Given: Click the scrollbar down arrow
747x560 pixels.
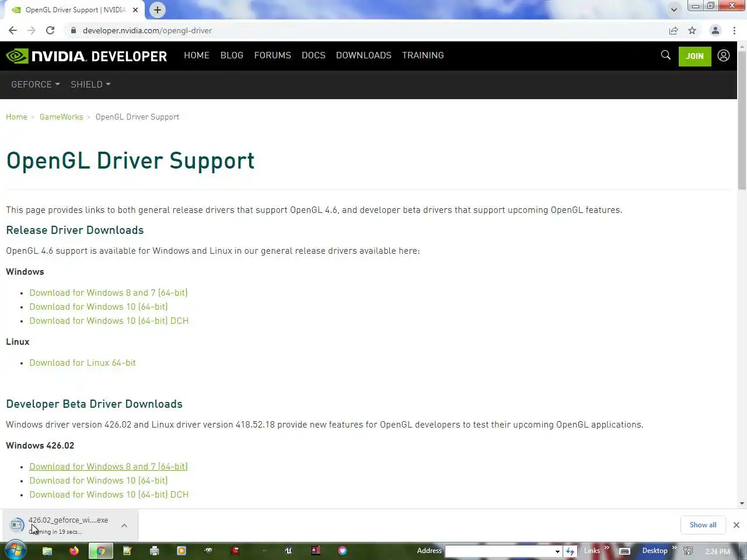Looking at the screenshot, I should tap(742, 503).
